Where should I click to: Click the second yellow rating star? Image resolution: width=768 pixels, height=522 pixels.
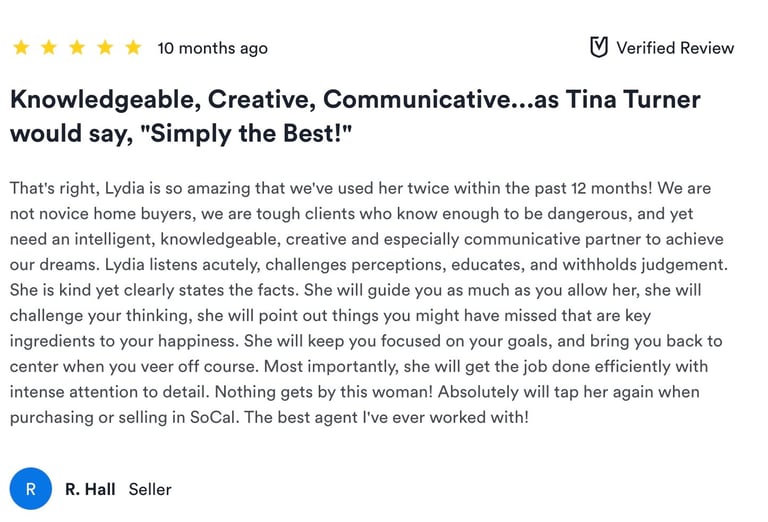[48, 48]
